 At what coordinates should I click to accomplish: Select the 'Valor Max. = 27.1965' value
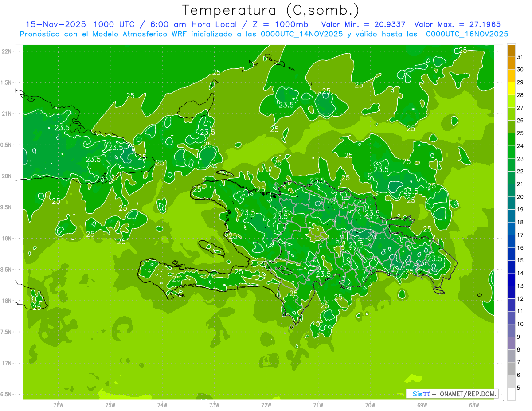[x=457, y=24]
